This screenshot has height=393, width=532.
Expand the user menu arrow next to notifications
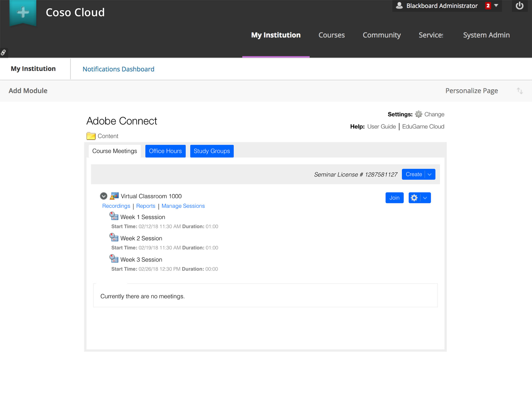(x=496, y=6)
